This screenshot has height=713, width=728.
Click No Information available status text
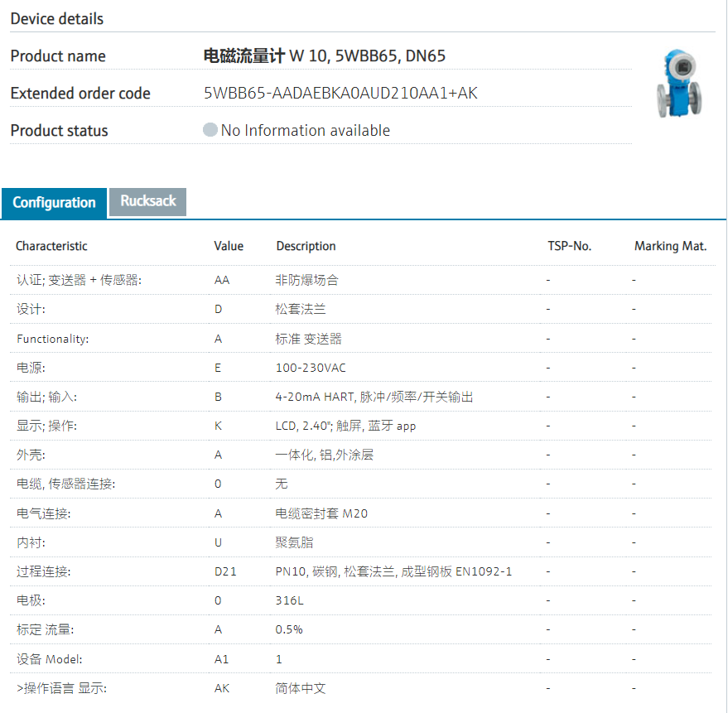305,131
